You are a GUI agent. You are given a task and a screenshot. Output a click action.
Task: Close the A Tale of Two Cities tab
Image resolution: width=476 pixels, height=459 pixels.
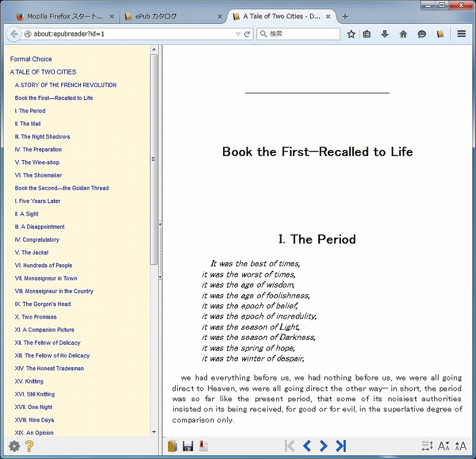(x=328, y=17)
